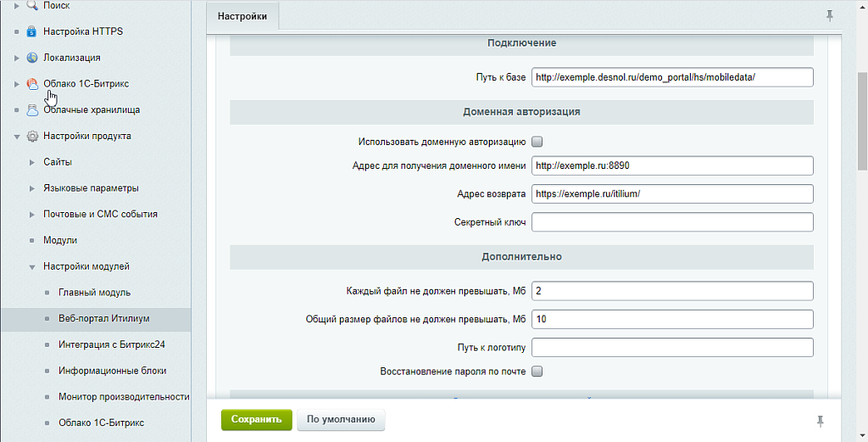Click the Localization globe icon
This screenshot has width=868, height=442.
pos(32,58)
